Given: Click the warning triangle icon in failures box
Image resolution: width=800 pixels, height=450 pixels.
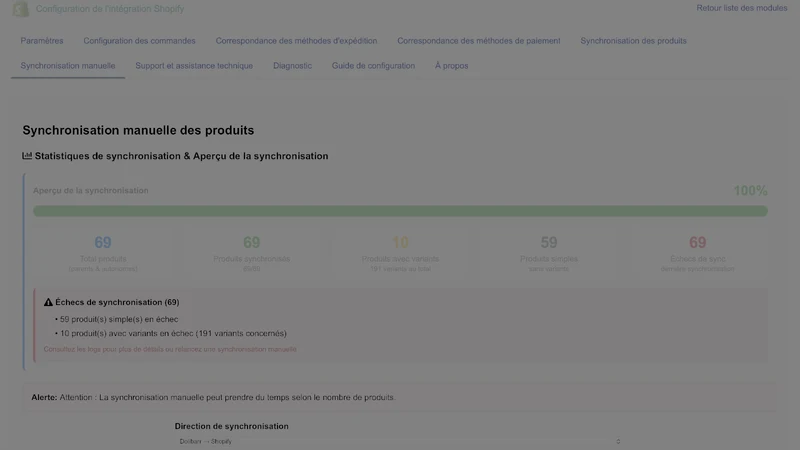Looking at the screenshot, I should 48,302.
